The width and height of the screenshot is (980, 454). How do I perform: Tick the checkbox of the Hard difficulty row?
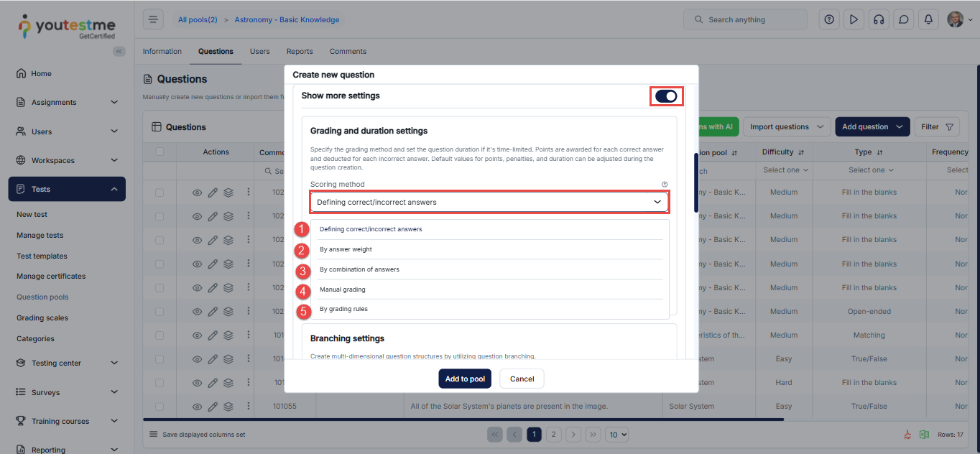click(x=160, y=383)
